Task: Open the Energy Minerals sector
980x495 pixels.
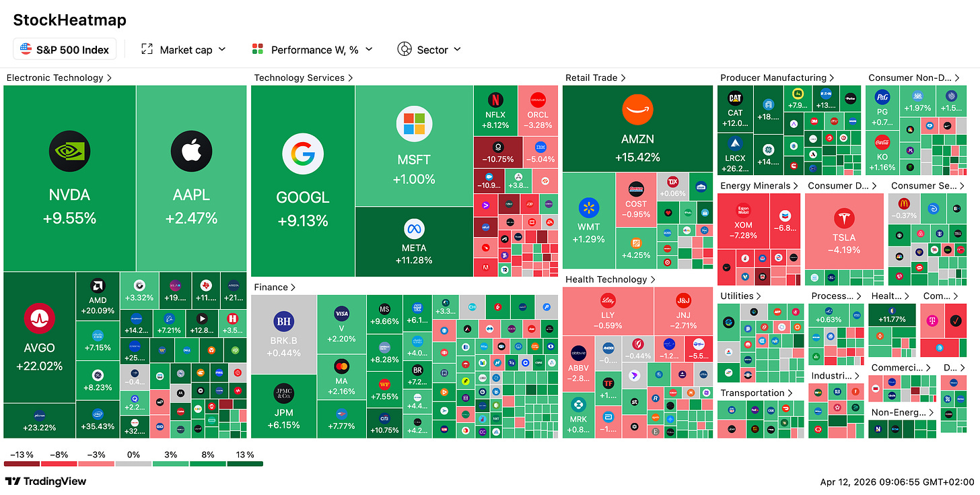Action: click(x=759, y=185)
